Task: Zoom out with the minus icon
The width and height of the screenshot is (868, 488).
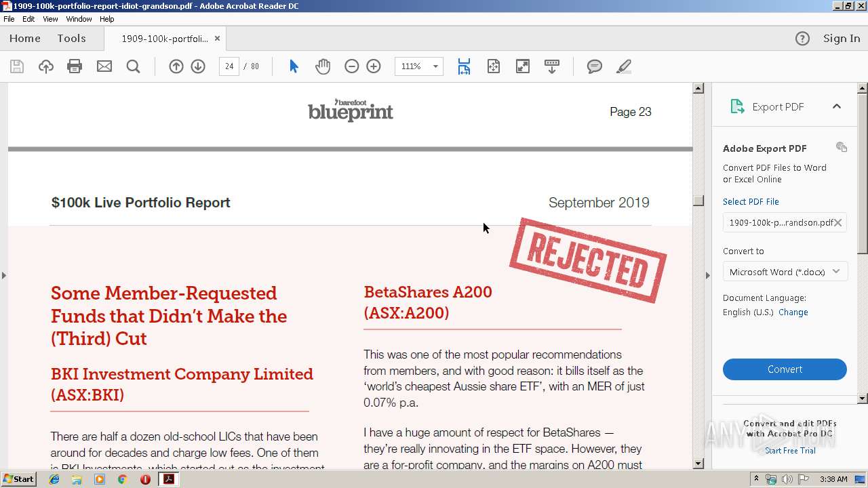Action: [351, 66]
